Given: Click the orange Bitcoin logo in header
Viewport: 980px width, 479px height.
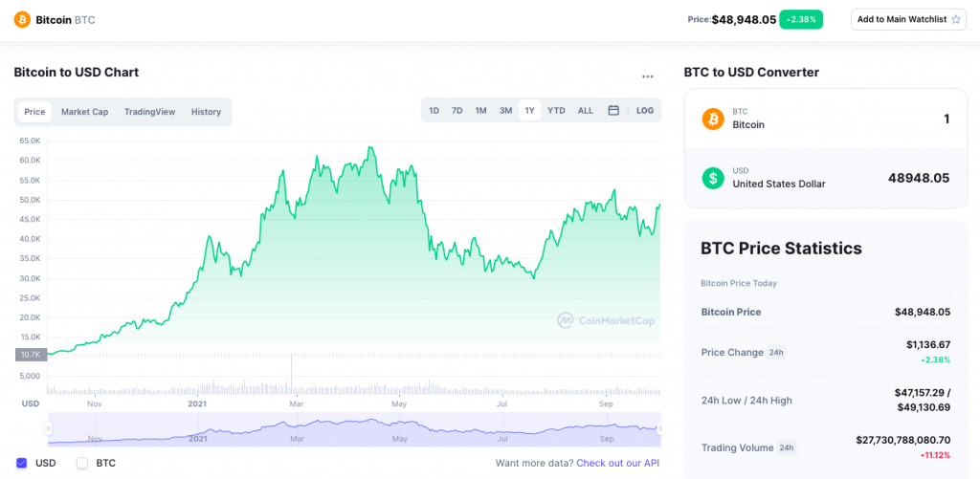Looking at the screenshot, I should 23,19.
